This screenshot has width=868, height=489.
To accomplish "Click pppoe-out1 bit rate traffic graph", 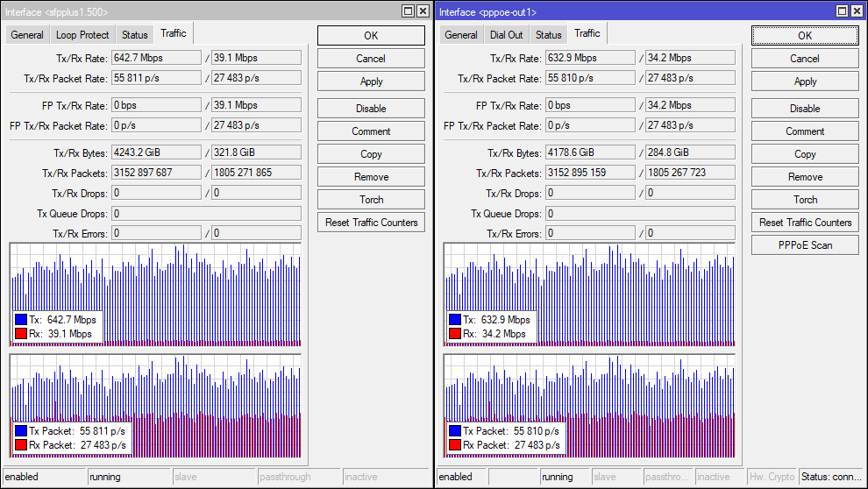I will click(x=589, y=294).
